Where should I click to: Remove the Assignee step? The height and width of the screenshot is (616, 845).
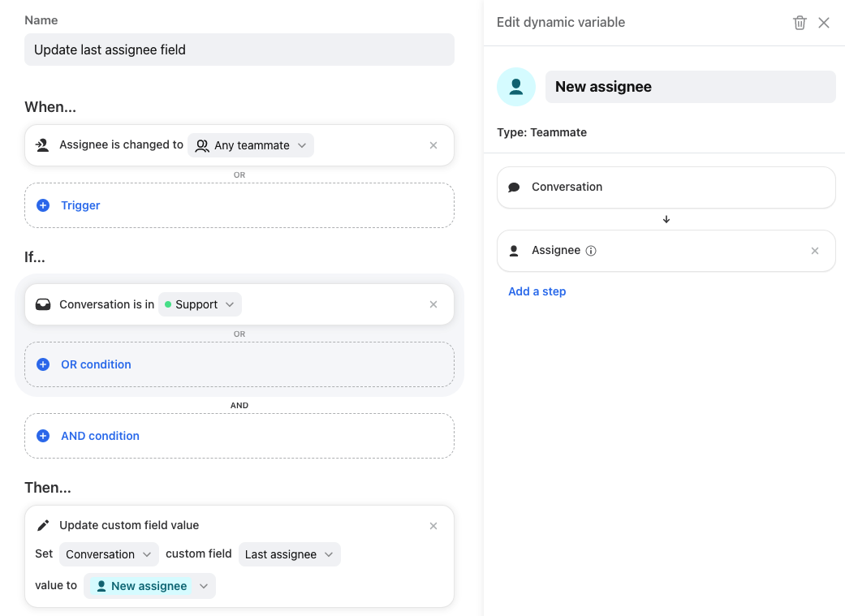click(x=815, y=251)
